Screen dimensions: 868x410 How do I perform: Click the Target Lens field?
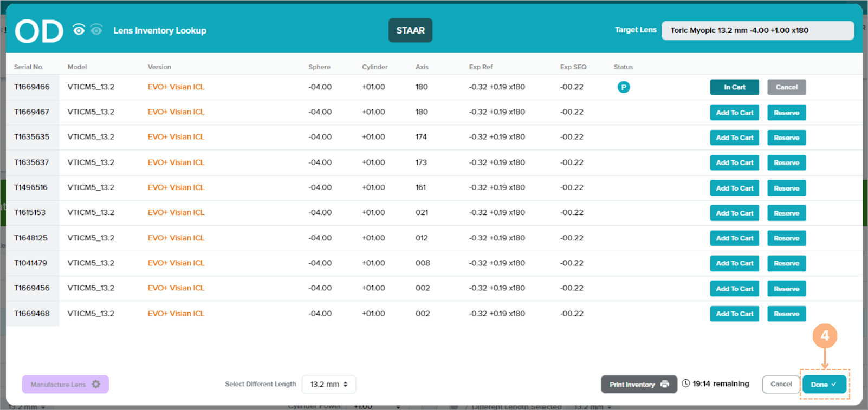(x=757, y=30)
